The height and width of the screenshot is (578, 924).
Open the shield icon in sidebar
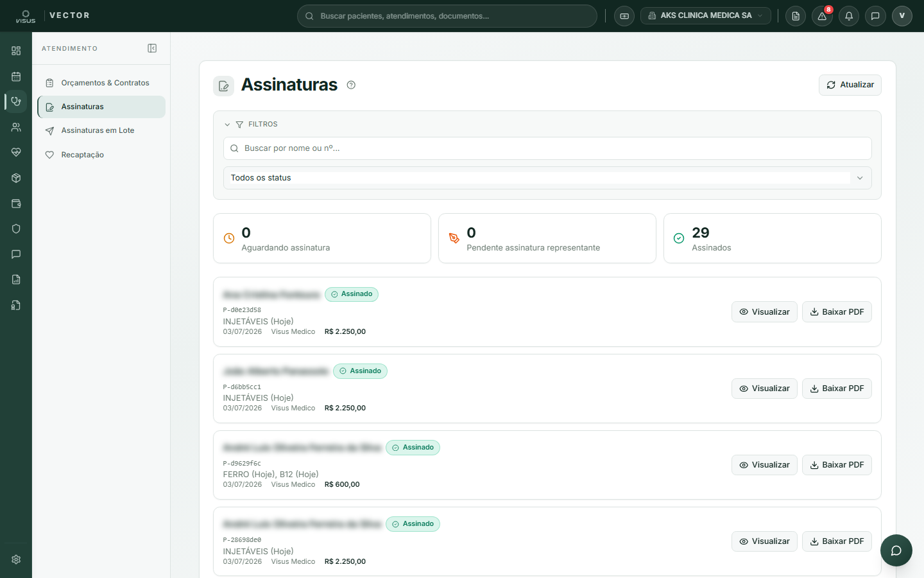[16, 229]
